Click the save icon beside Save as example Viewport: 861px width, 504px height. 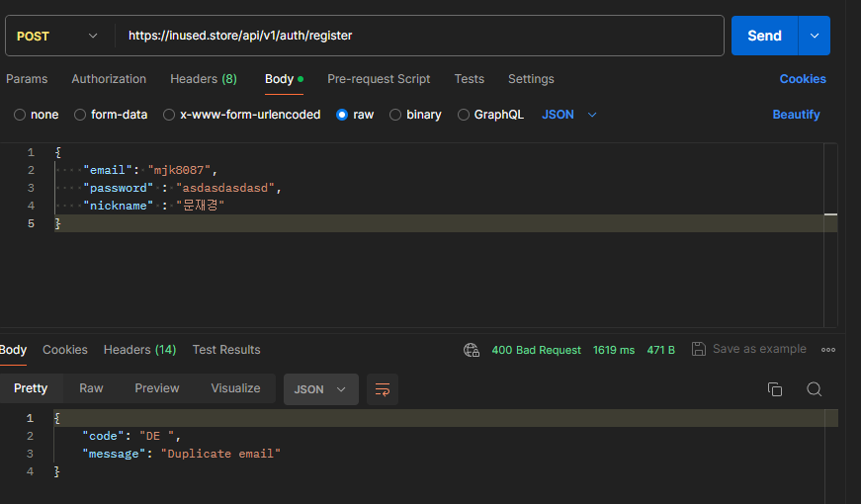click(x=699, y=349)
